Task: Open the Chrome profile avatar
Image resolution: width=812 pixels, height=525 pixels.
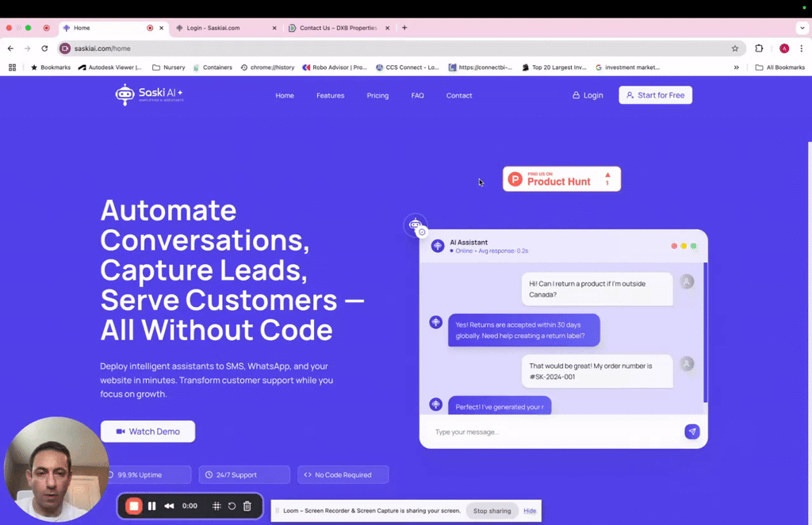Action: (x=784, y=48)
